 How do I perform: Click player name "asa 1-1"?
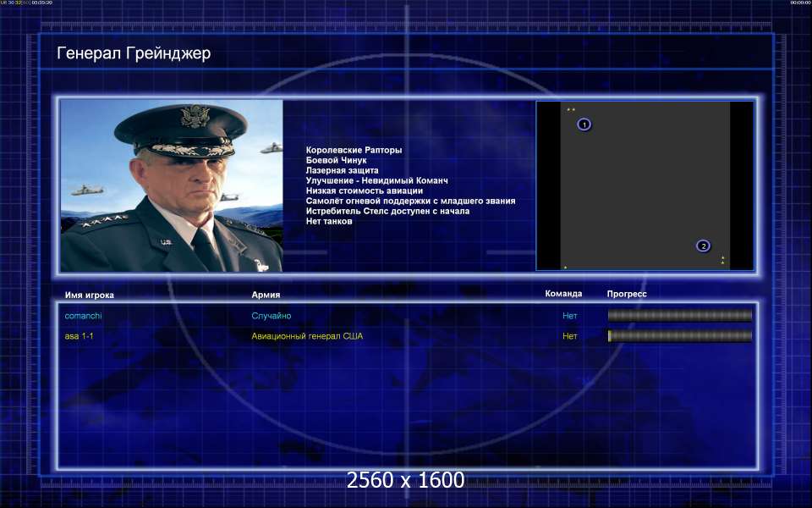pos(79,336)
